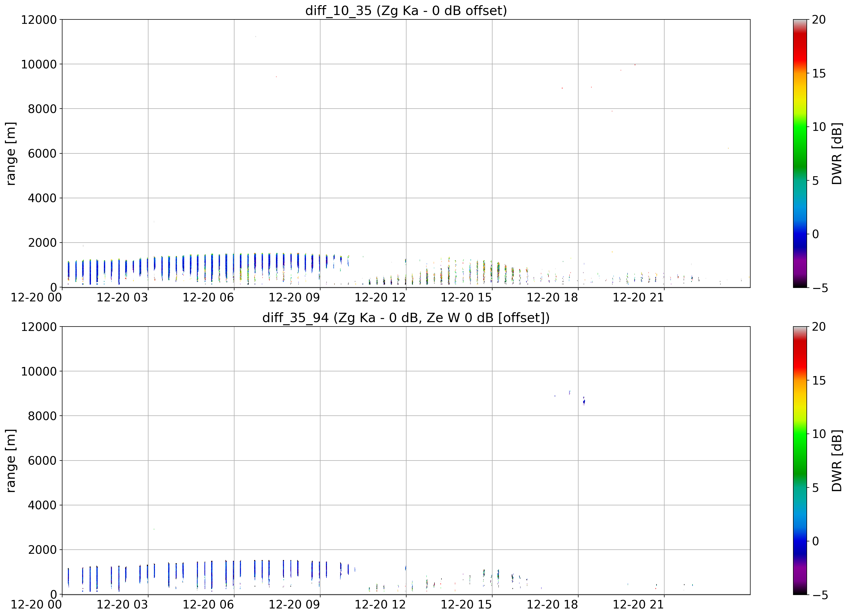Click the 5 tick on the top colorbar
849x616 pixels.
815,181
